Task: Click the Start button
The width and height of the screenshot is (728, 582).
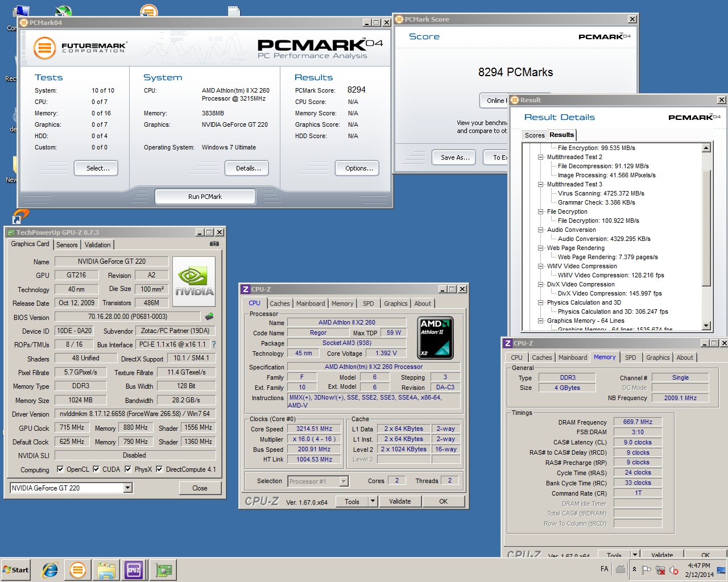Action: tap(16, 569)
